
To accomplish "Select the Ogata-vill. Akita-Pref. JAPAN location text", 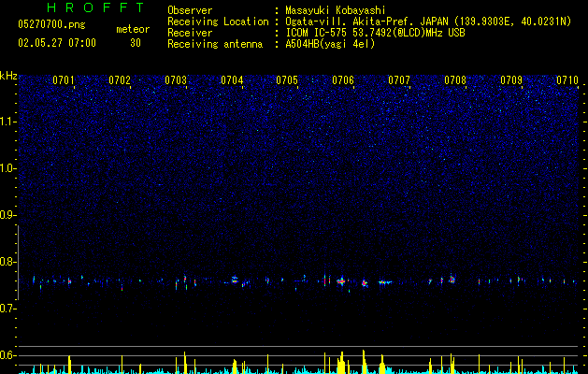I will [x=428, y=22].
